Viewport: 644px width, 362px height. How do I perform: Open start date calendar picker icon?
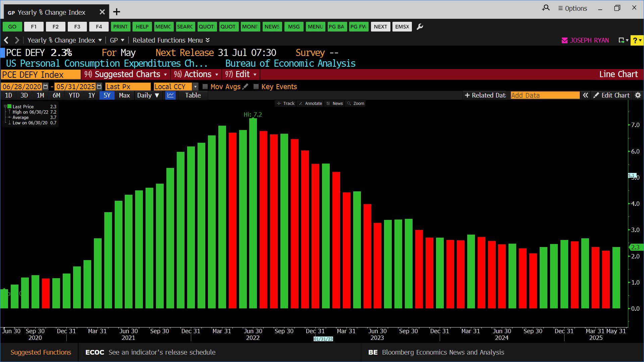(x=46, y=87)
